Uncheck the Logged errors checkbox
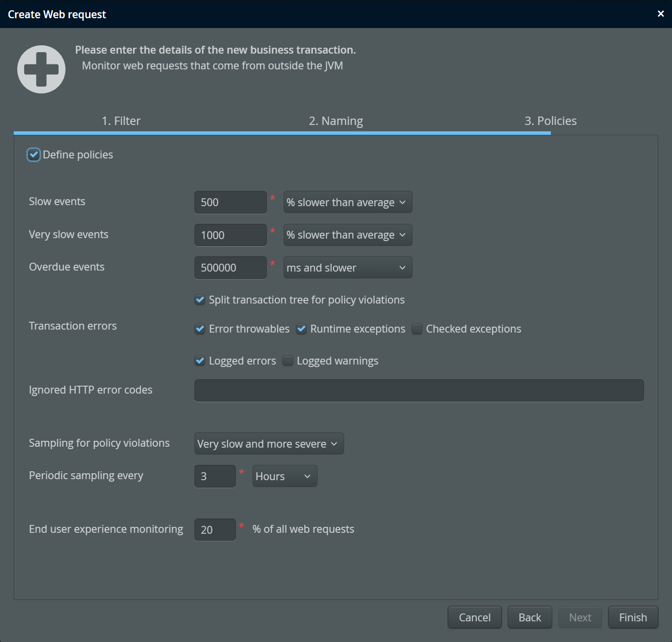Viewport: 672px width, 642px height. pyautogui.click(x=200, y=361)
